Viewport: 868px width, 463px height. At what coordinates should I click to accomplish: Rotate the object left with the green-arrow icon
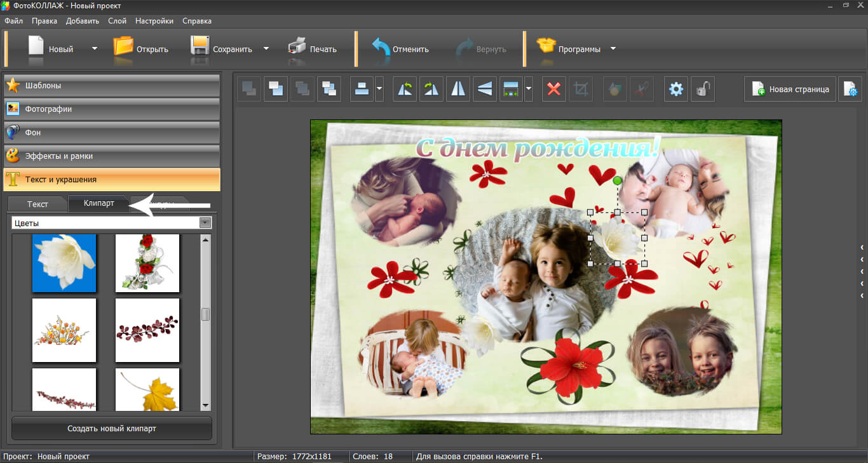tap(405, 89)
